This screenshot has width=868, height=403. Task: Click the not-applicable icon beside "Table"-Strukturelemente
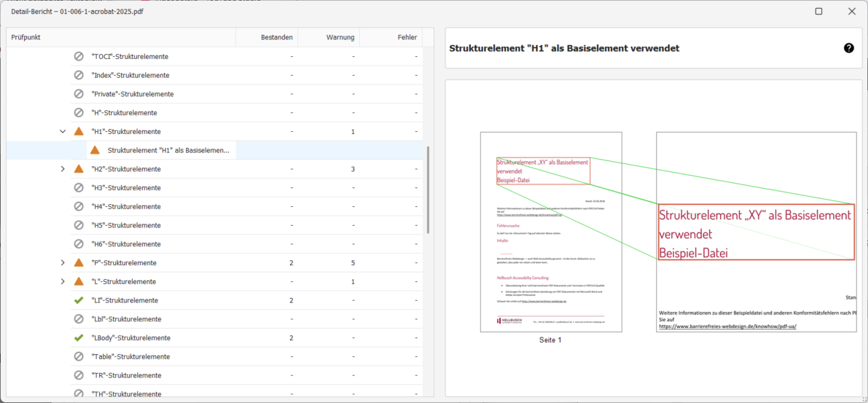[78, 356]
